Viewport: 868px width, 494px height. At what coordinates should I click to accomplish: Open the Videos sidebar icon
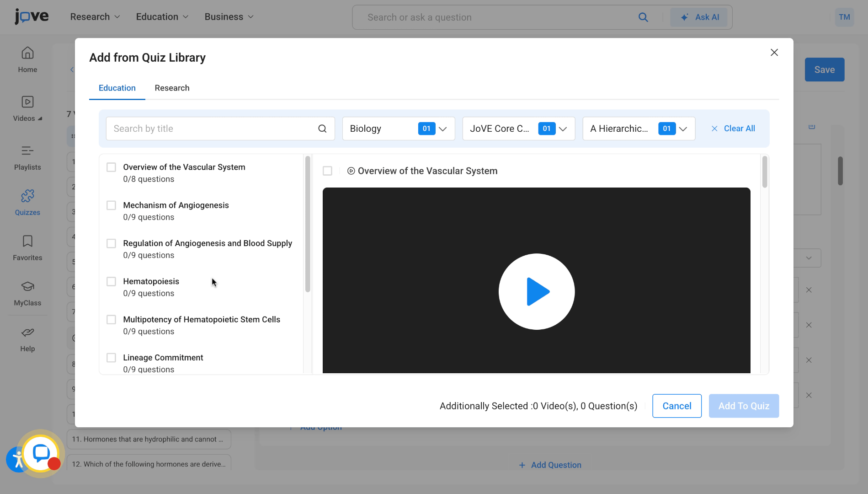[27, 102]
